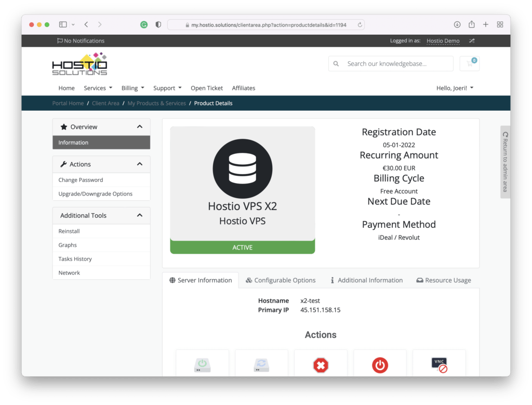Show the tab overview grid icon
Screen dimensions: 532x405
500,24
